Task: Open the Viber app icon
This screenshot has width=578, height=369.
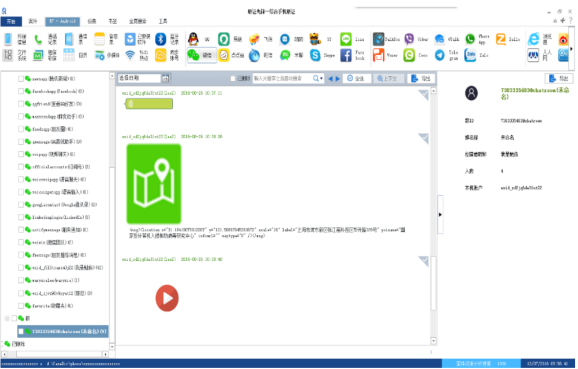Action: (409, 39)
